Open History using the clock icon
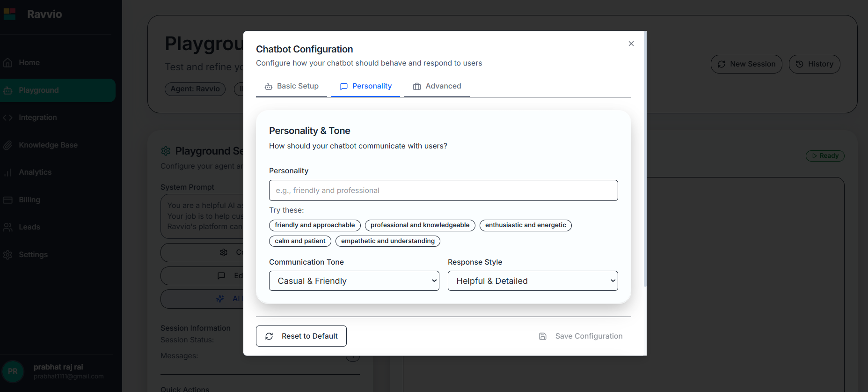 (x=799, y=64)
